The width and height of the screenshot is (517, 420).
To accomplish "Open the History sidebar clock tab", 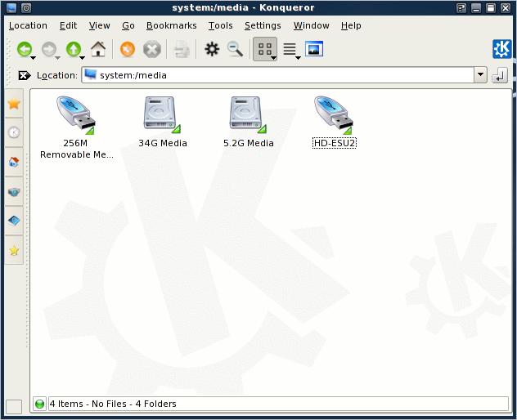I will click(x=14, y=132).
